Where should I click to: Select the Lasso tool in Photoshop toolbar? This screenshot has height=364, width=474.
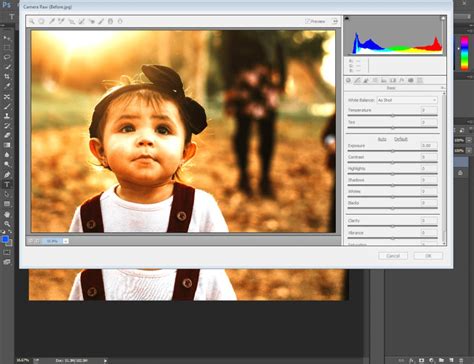coord(7,57)
